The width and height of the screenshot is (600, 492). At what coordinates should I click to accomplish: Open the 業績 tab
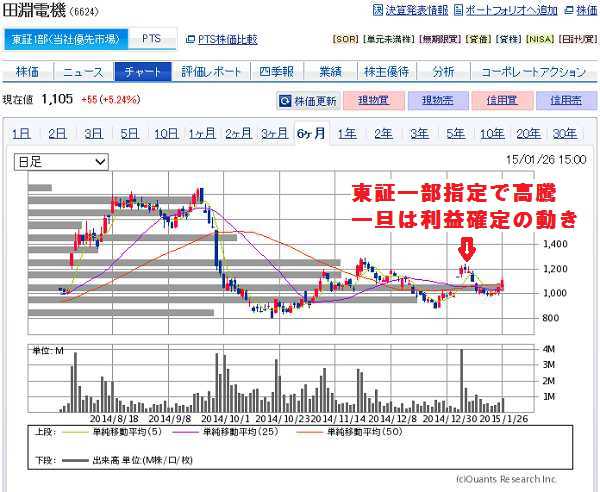[x=330, y=72]
